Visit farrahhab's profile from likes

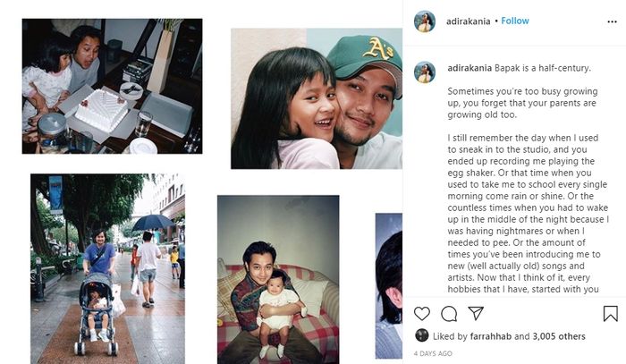(x=491, y=336)
